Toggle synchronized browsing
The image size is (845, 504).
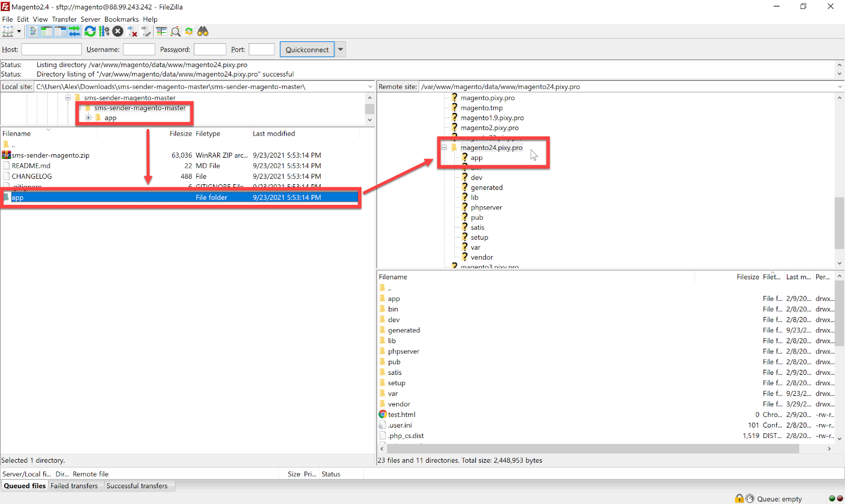click(x=189, y=32)
